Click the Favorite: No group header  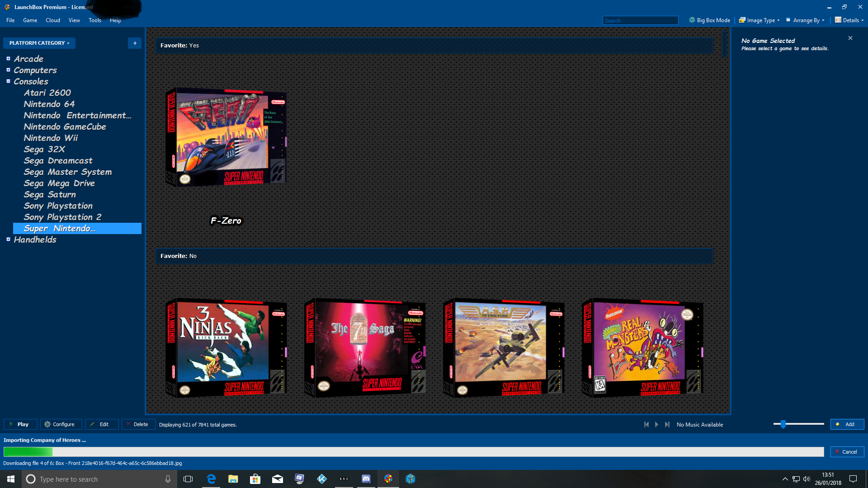(434, 256)
